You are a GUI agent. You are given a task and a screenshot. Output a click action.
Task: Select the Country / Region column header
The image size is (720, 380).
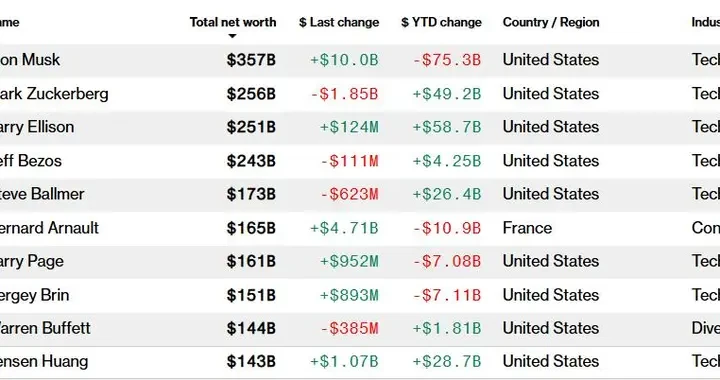pos(551,22)
